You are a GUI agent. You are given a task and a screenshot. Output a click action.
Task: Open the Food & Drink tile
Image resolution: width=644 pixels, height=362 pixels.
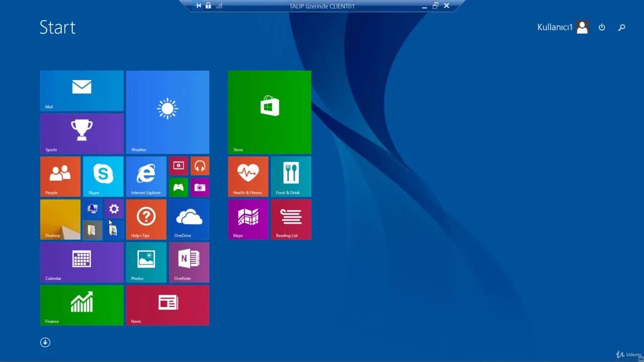pos(291,176)
